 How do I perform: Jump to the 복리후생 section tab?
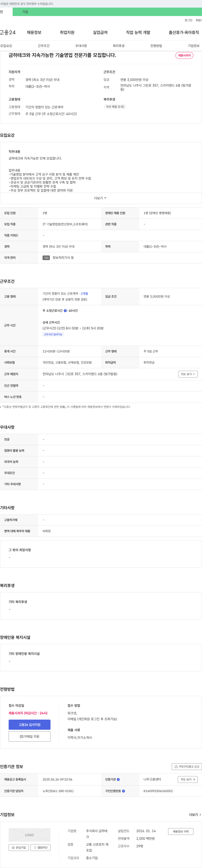click(119, 46)
